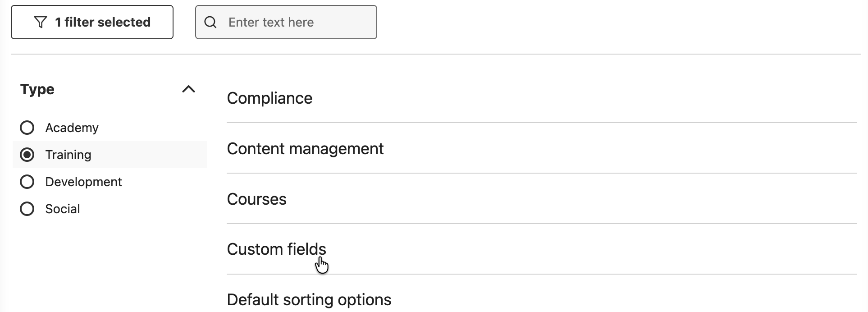
Task: Select the Academy radio button circle
Action: tap(27, 128)
